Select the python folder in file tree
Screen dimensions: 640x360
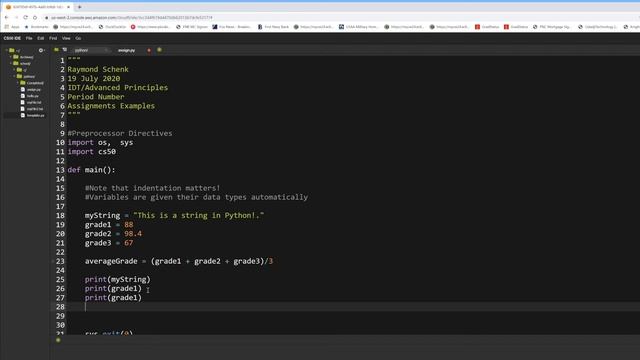click(x=26, y=76)
